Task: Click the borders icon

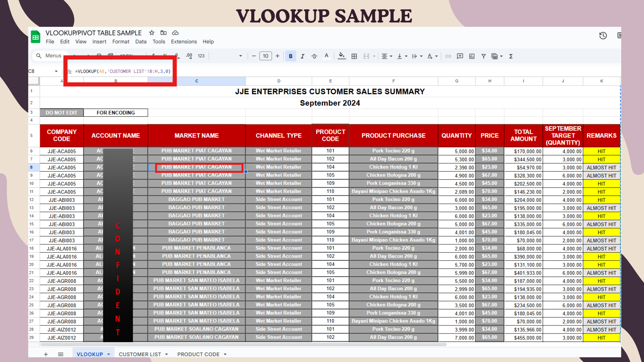Action: pos(354,56)
